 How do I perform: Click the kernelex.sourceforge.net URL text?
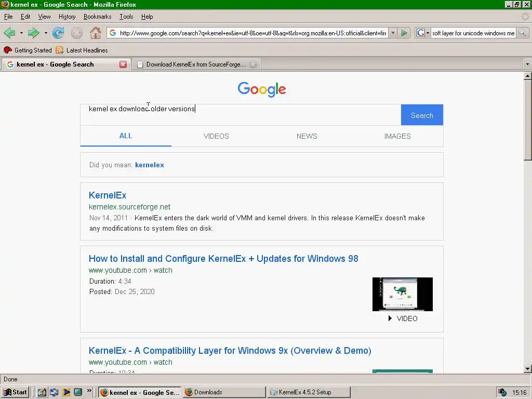point(129,207)
